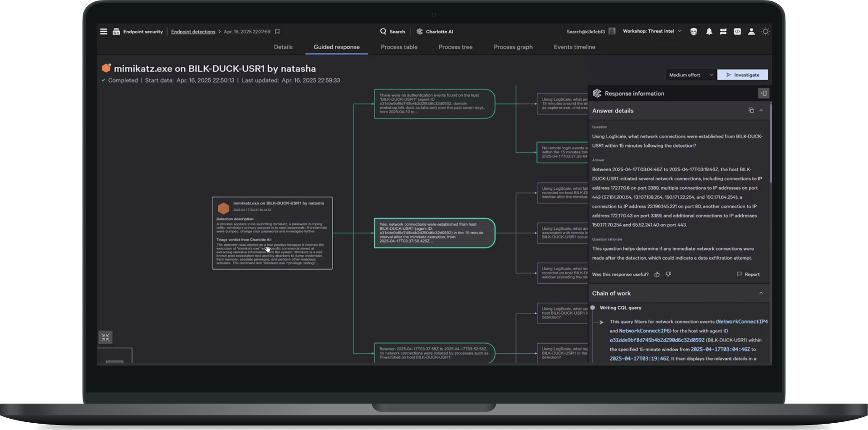The image size is (868, 430).
Task: Give thumbs up to this response
Action: (x=657, y=274)
